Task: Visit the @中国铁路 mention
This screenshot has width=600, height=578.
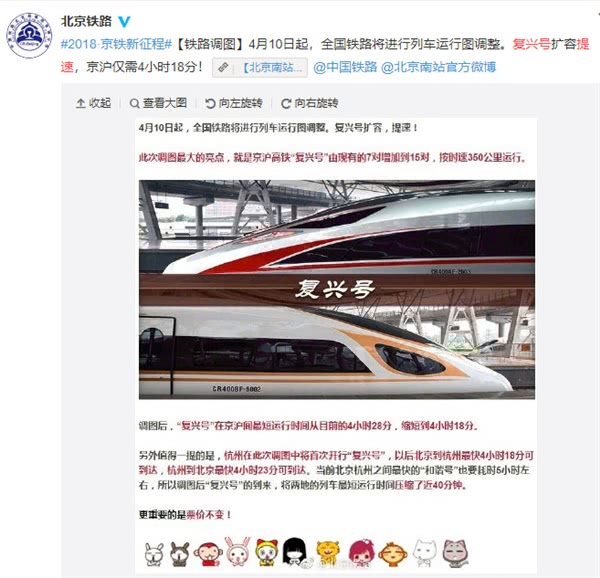Action: click(x=345, y=67)
